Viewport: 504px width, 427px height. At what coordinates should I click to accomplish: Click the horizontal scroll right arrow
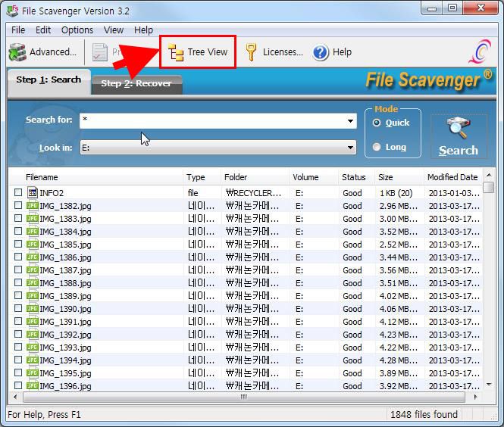(475, 397)
